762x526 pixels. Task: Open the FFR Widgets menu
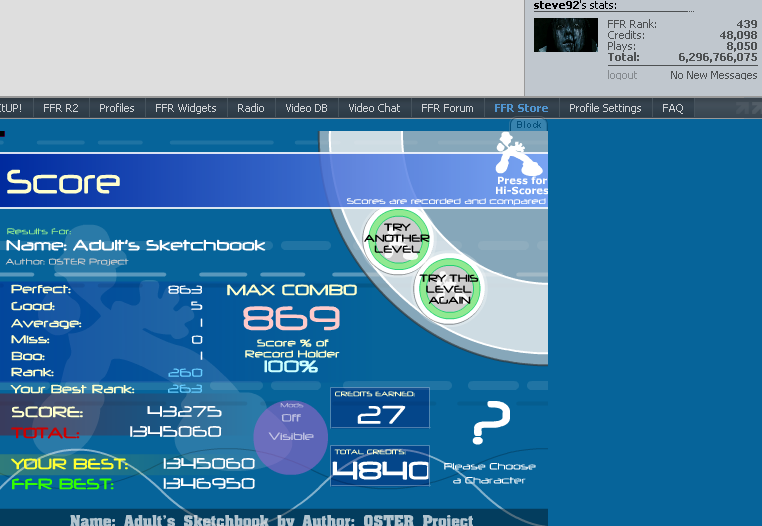click(x=186, y=108)
